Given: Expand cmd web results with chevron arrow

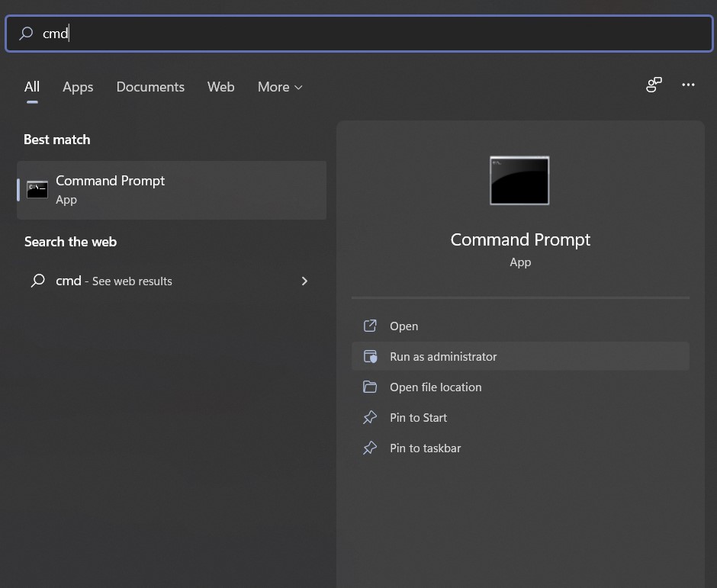Looking at the screenshot, I should click(304, 281).
